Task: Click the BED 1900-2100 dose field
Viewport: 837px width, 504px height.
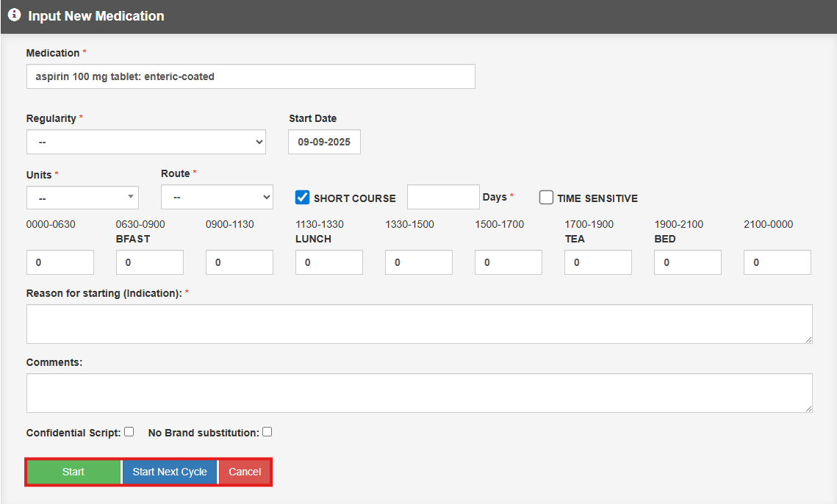Action: (x=688, y=262)
